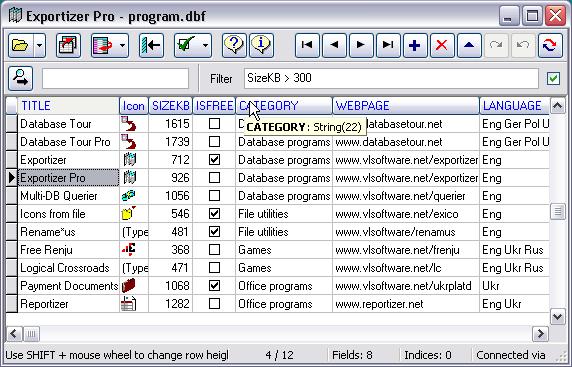
Task: Click the Filter expression field
Action: [x=391, y=78]
